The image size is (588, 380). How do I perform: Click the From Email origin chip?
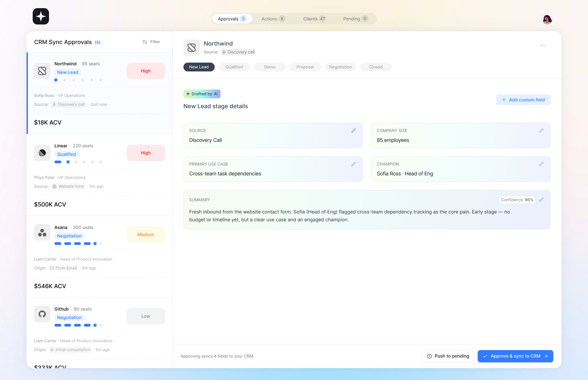coord(63,268)
